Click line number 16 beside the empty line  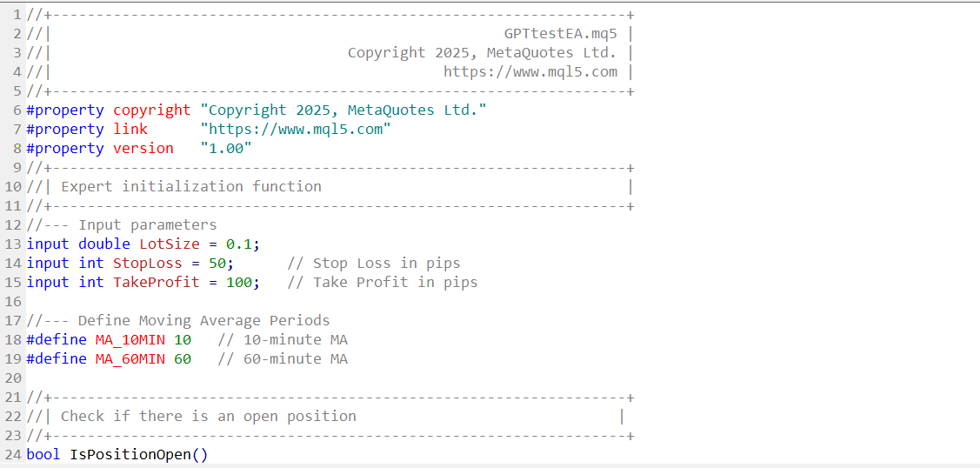coord(12,302)
